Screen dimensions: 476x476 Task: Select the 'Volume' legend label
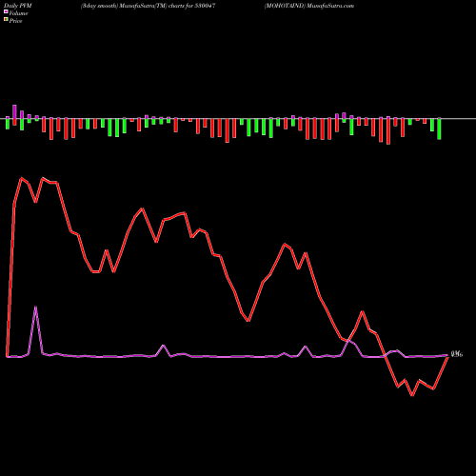pyautogui.click(x=18, y=13)
